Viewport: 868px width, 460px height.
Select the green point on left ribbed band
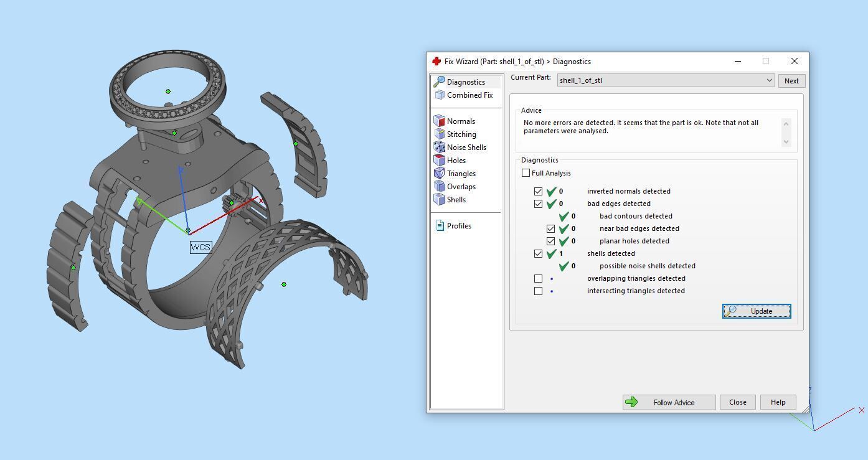point(73,268)
